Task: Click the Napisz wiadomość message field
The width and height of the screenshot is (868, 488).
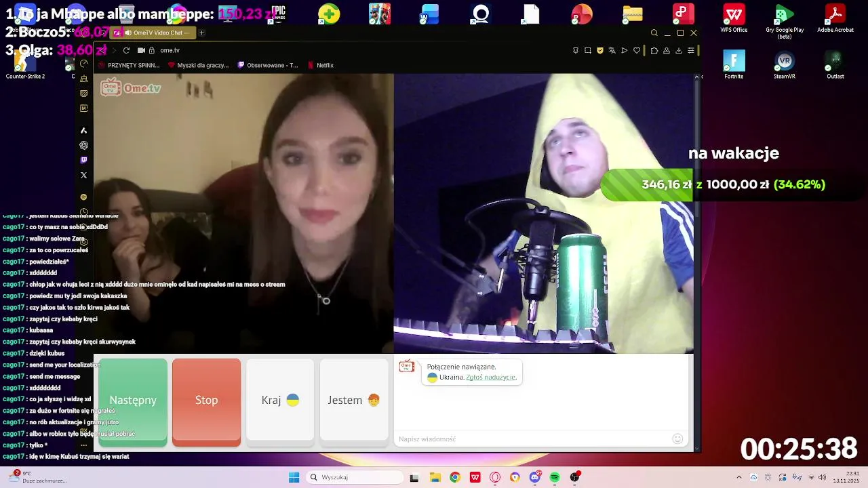Action: pyautogui.click(x=534, y=439)
